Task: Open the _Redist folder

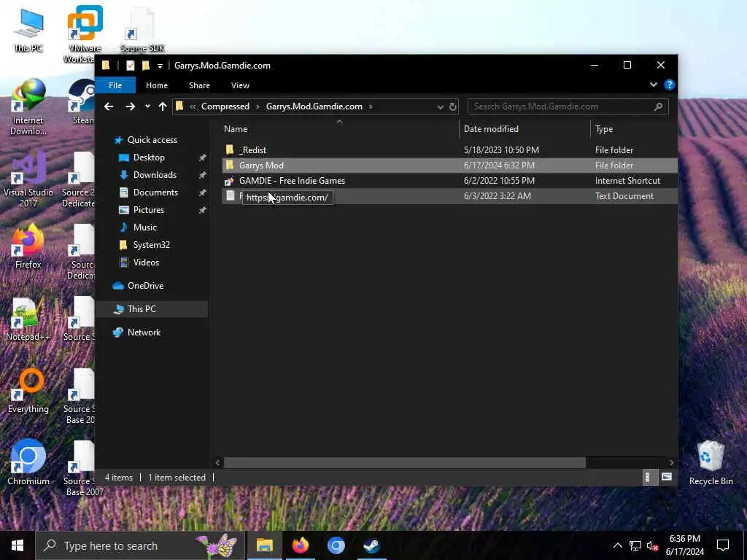Action: click(x=252, y=150)
